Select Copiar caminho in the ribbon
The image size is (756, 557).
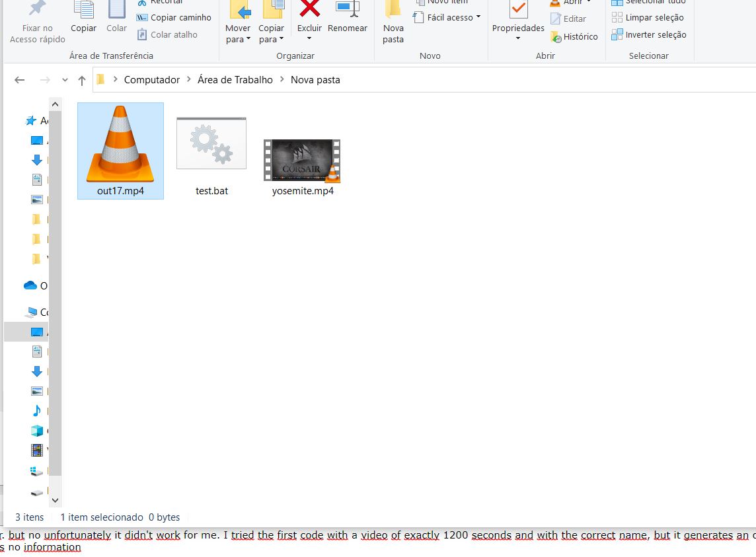(x=174, y=17)
